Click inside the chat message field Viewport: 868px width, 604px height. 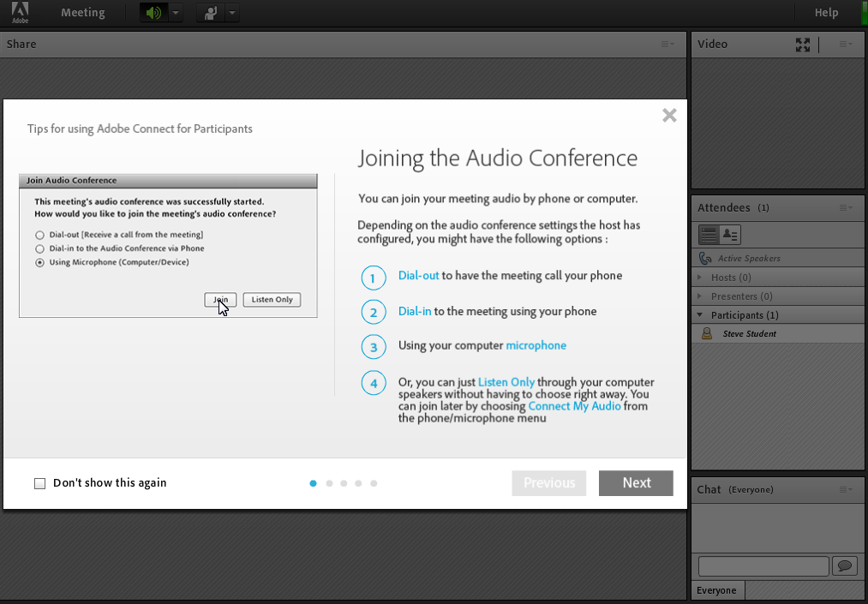pos(762,565)
